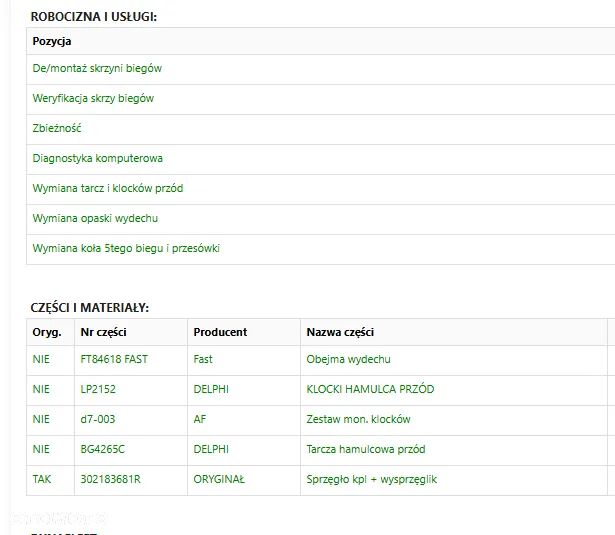615x535 pixels.
Task: Click the Producent column header
Action: point(220,332)
